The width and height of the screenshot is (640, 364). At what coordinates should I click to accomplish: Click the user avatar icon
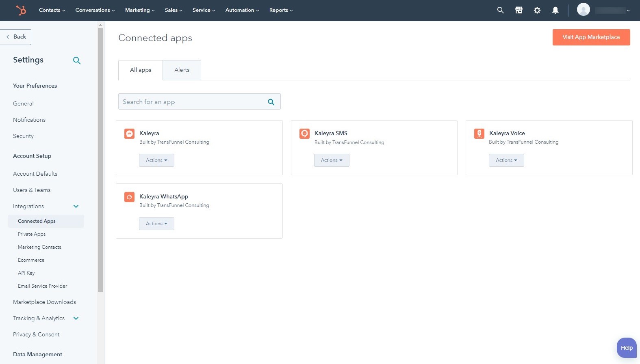tap(583, 9)
